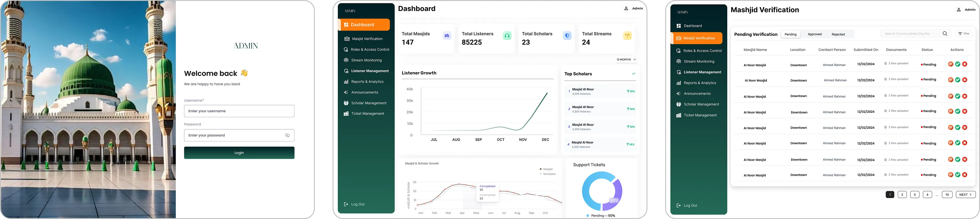Image resolution: width=980 pixels, height=219 pixels.
Task: Open Roles & Access Control in verification screen sidebar
Action: coord(699,51)
